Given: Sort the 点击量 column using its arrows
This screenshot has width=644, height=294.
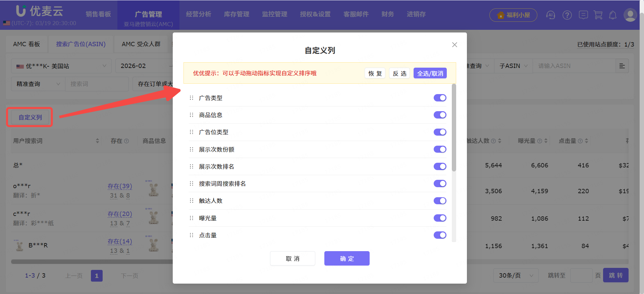Looking at the screenshot, I should [x=587, y=141].
